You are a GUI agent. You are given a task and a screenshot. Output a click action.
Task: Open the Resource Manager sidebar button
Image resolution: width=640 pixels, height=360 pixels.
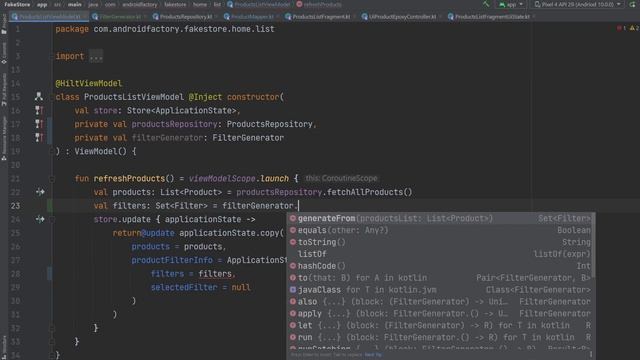click(x=4, y=138)
